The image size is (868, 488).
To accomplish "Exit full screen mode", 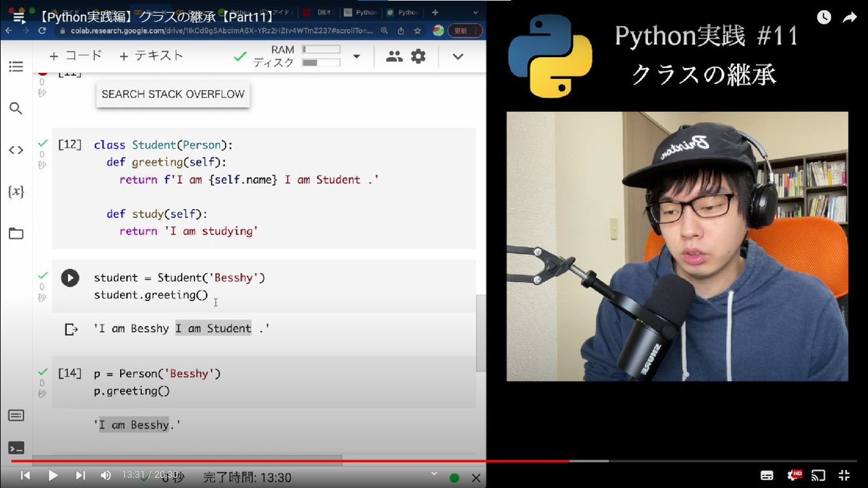I will point(844,476).
